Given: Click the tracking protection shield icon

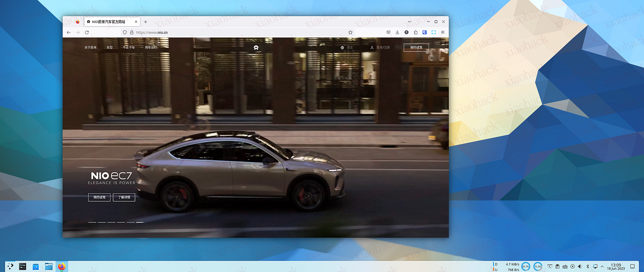Looking at the screenshot, I should (x=125, y=33).
